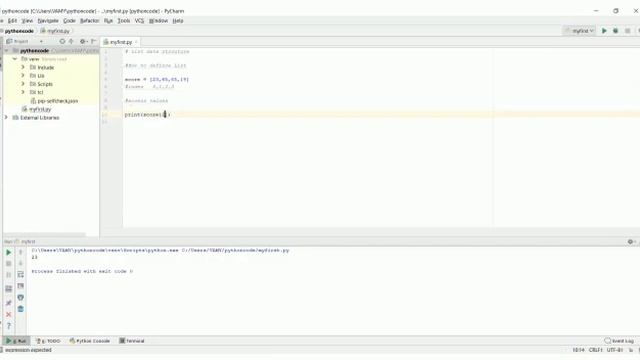Click the gray Stop icon in top toolbar

[x=627, y=31]
